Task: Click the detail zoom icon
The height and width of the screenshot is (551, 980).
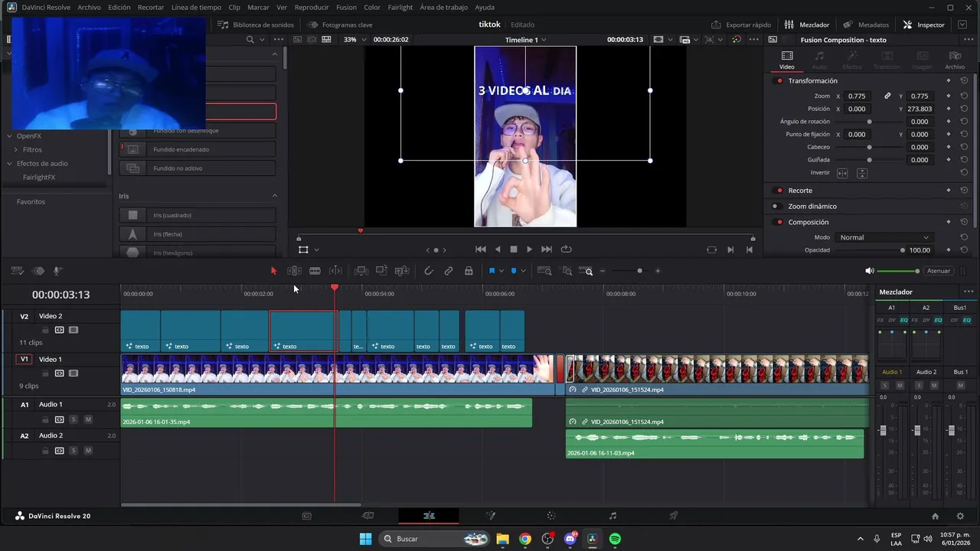Action: click(x=567, y=271)
